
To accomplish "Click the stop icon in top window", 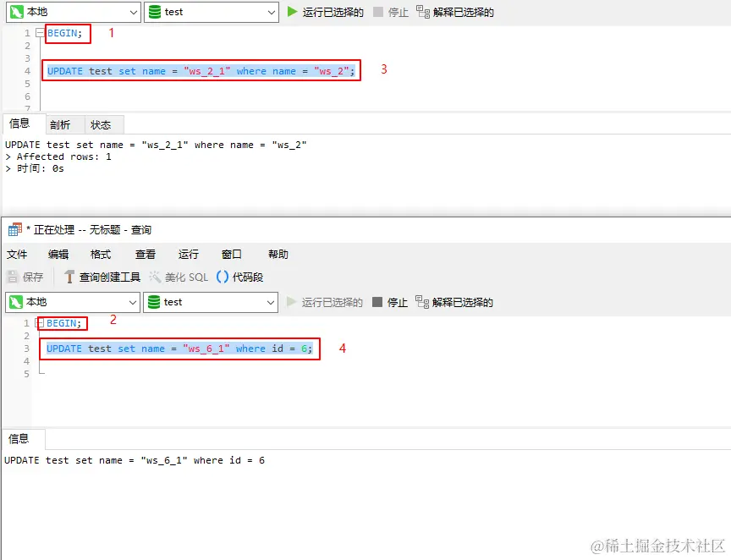I will [x=378, y=12].
